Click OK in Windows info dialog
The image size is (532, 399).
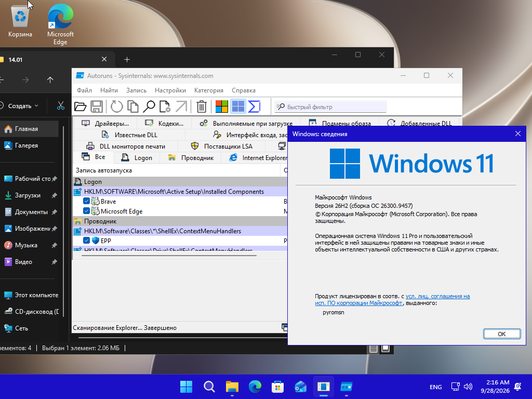pos(502,334)
